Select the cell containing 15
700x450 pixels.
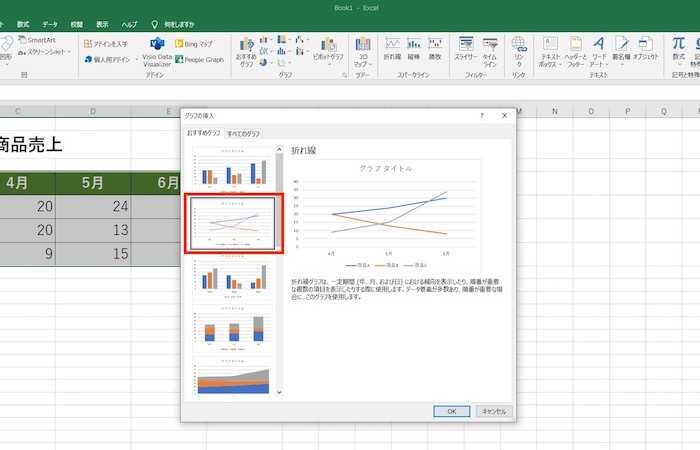click(x=93, y=254)
